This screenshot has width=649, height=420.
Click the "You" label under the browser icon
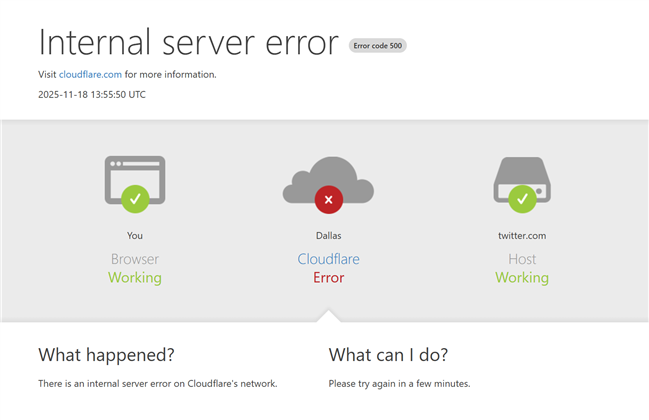pyautogui.click(x=135, y=236)
